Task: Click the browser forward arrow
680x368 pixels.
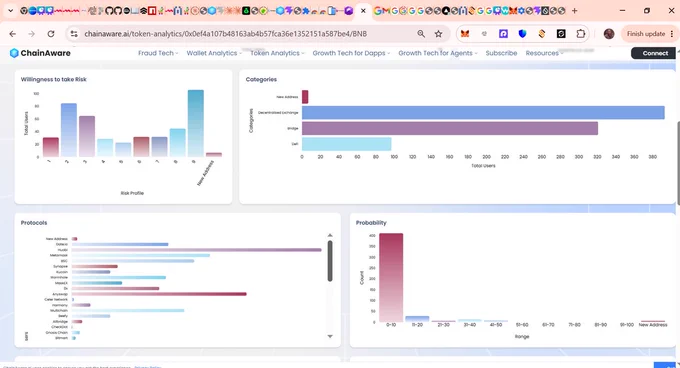Action: point(31,34)
